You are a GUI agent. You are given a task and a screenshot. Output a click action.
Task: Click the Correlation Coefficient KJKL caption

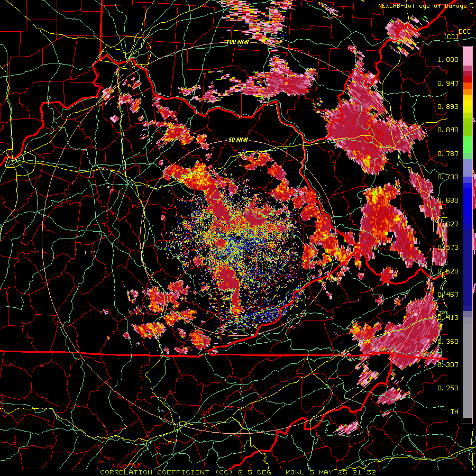(238, 472)
